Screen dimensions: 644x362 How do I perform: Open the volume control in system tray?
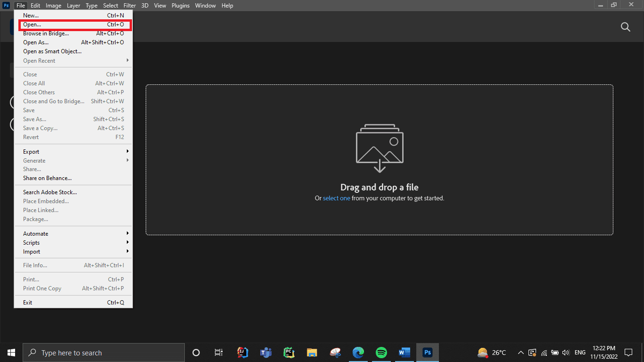565,352
